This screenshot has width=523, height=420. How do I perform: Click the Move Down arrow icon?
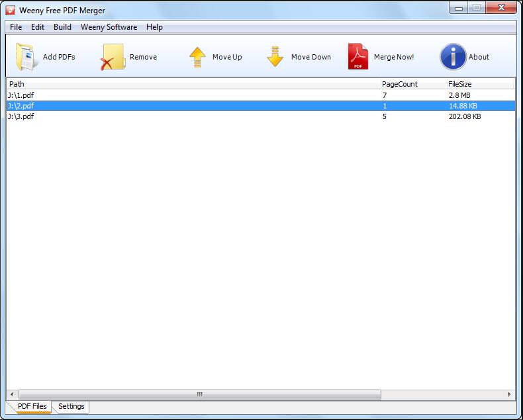pyautogui.click(x=275, y=57)
